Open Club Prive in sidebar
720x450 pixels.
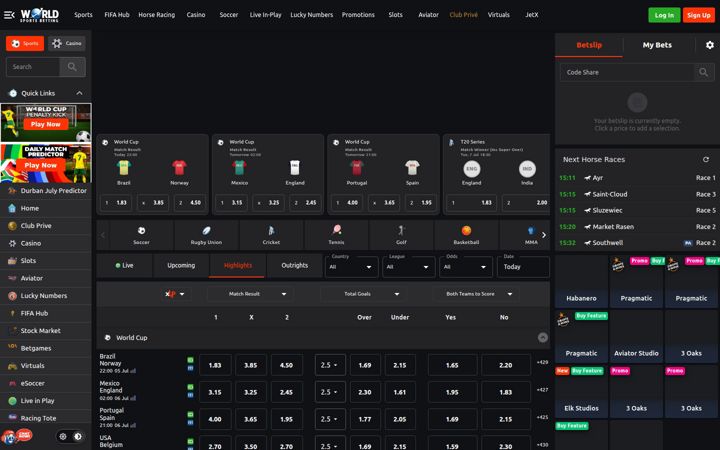point(45,225)
